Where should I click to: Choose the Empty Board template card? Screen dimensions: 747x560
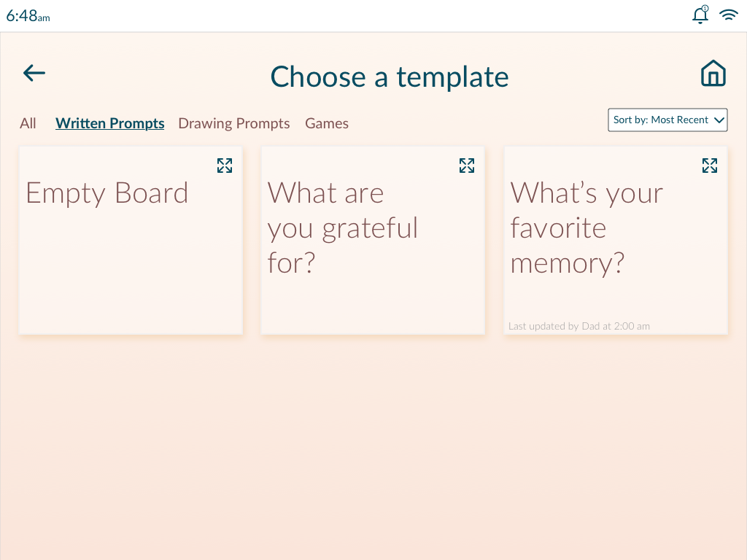[x=131, y=241]
